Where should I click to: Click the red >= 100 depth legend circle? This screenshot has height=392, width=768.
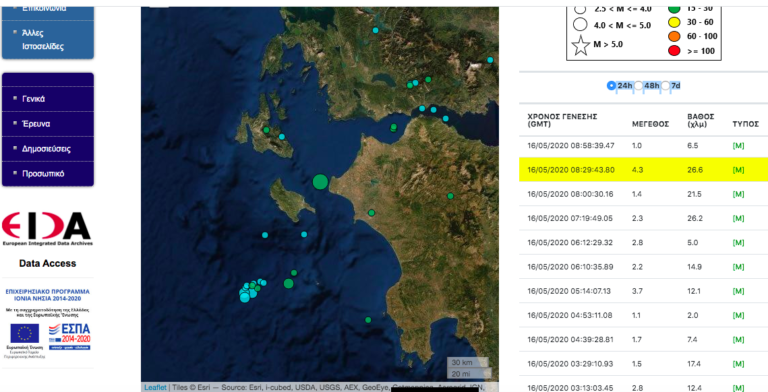coord(674,50)
